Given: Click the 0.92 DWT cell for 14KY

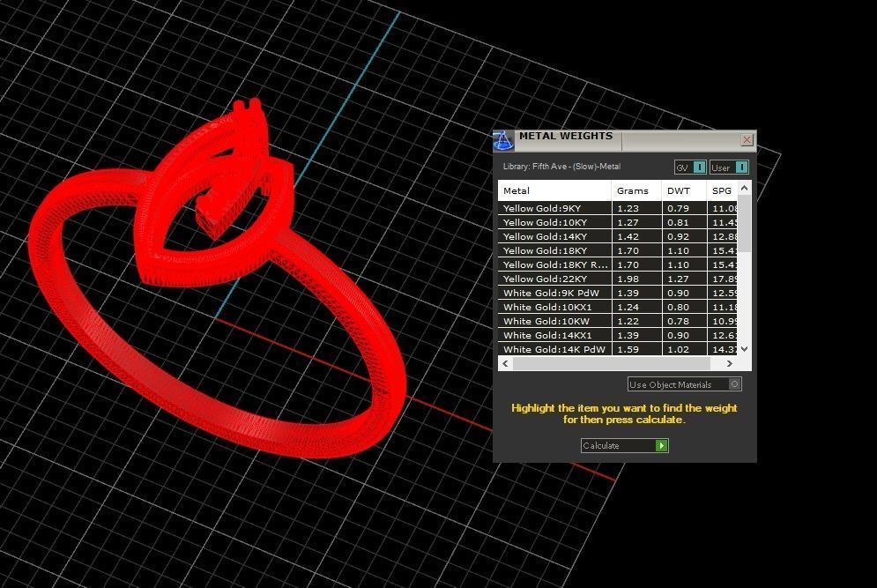Looking at the screenshot, I should pyautogui.click(x=684, y=236).
